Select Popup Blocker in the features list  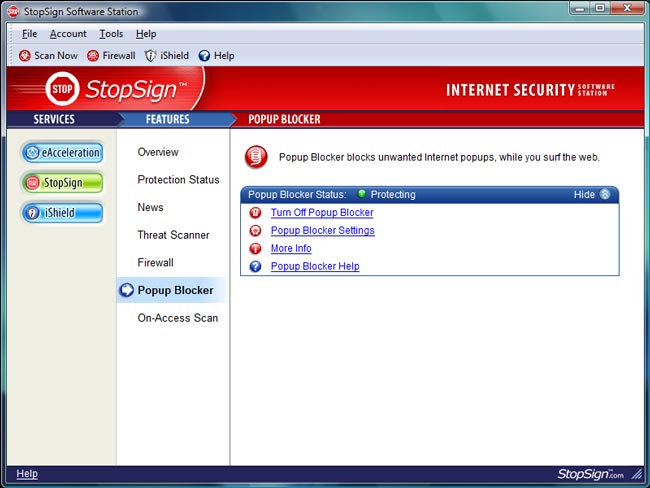click(x=175, y=290)
